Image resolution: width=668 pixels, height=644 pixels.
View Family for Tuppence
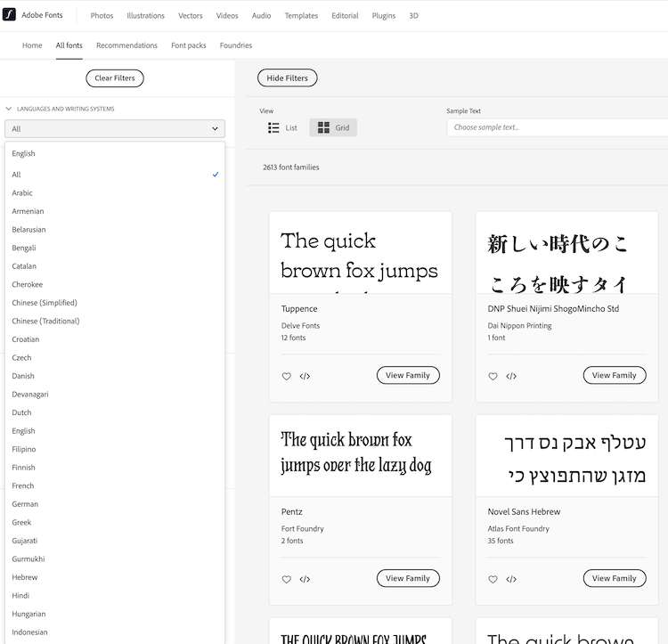coord(408,375)
